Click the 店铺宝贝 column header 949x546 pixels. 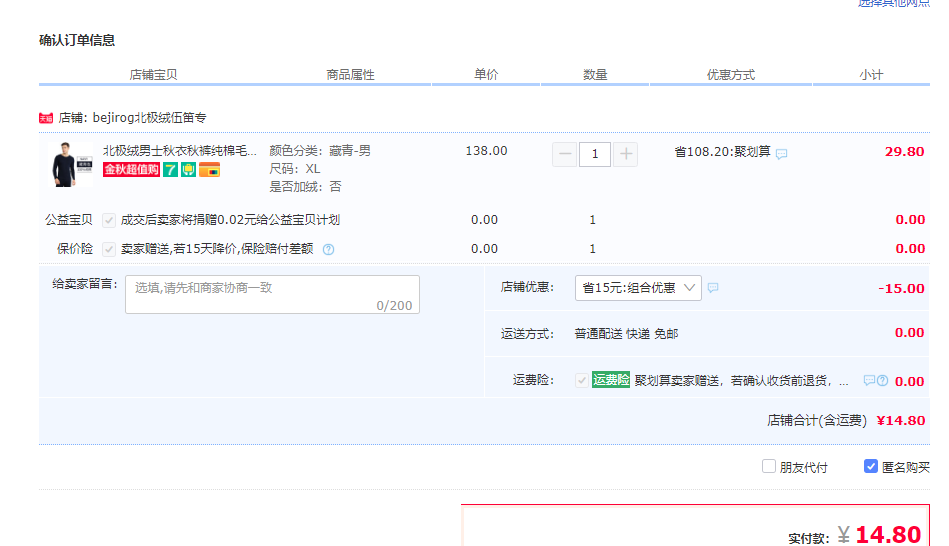point(153,74)
